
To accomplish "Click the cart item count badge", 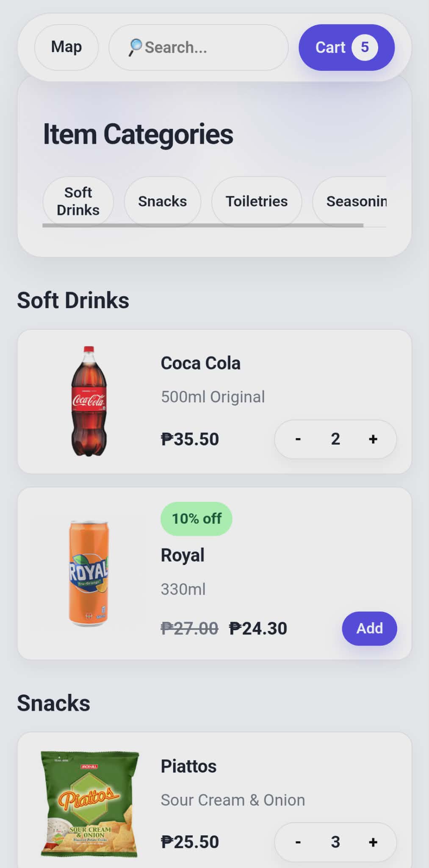I will 365,47.
